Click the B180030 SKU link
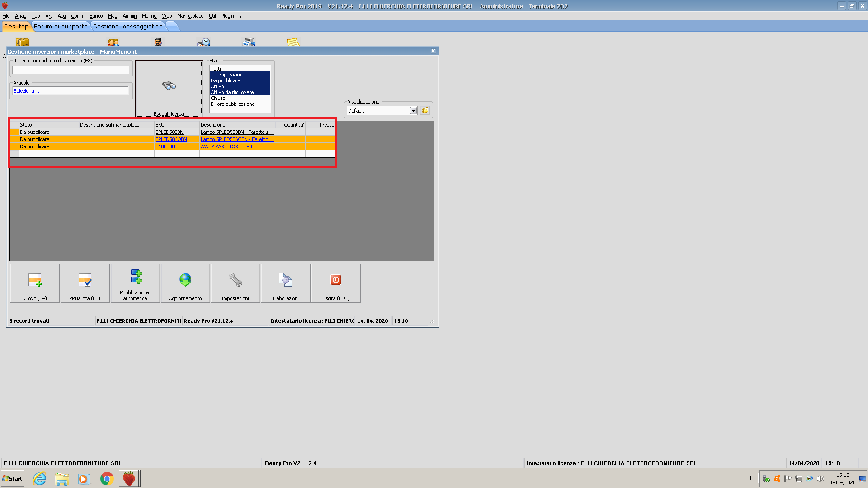The image size is (868, 490). click(x=165, y=147)
